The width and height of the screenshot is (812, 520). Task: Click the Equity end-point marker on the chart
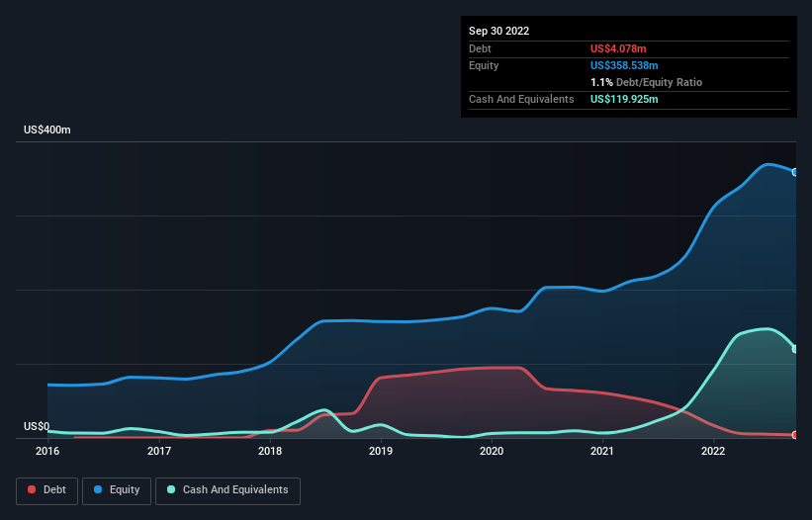(795, 172)
